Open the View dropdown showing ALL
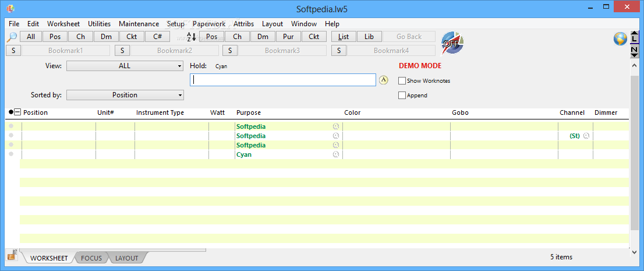The width and height of the screenshot is (644, 271). [x=125, y=66]
